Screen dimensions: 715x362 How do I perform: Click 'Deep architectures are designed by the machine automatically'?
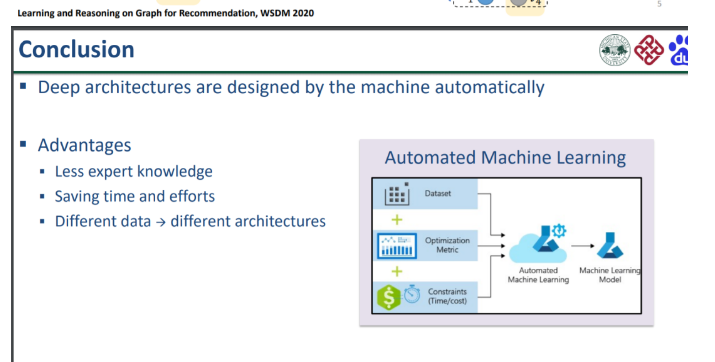(291, 87)
